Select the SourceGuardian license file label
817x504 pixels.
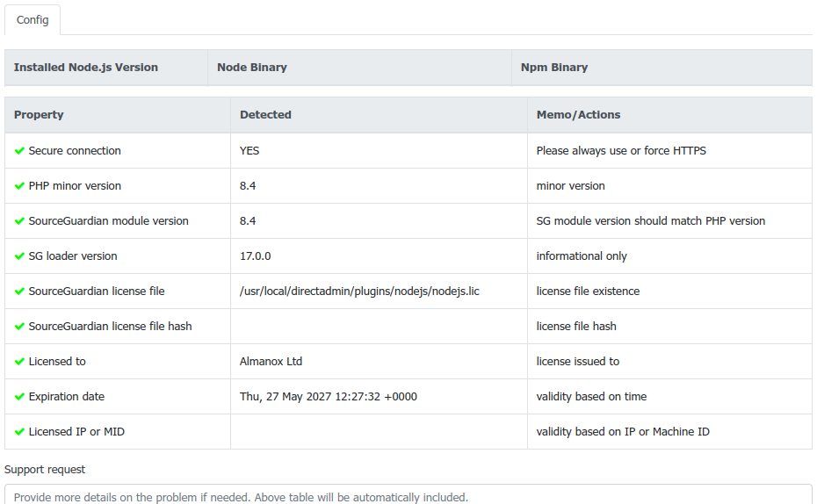pos(97,292)
